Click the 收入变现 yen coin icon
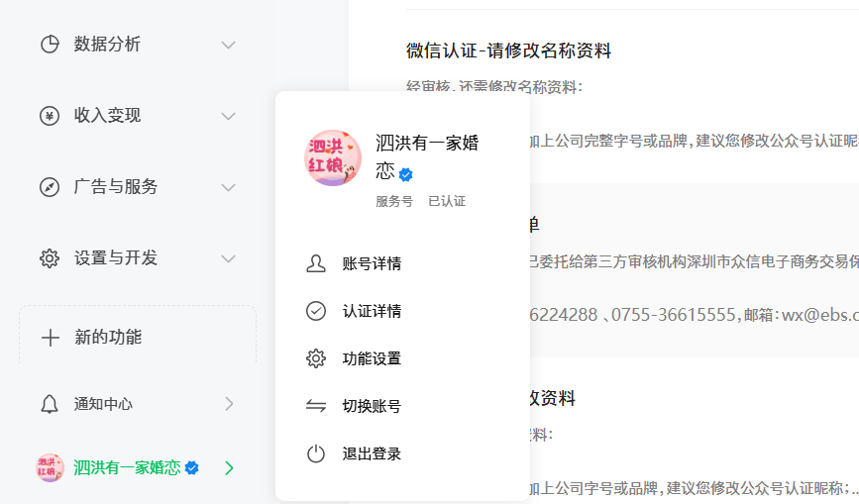The width and height of the screenshot is (859, 504). click(x=50, y=116)
